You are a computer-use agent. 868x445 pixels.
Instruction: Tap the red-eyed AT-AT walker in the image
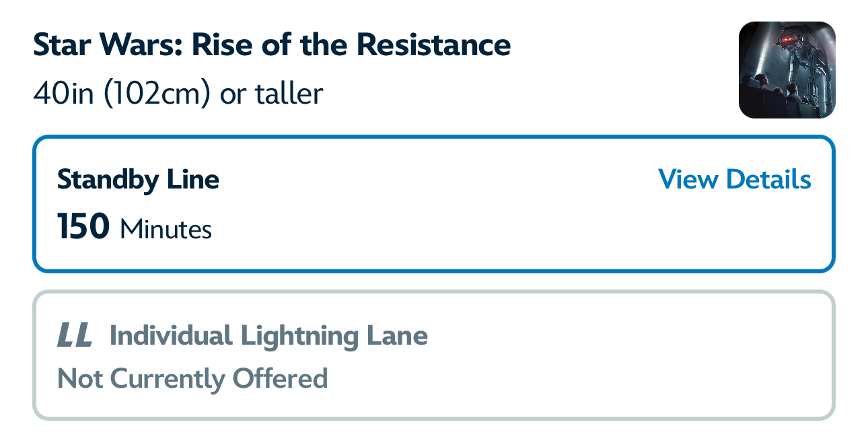click(794, 44)
